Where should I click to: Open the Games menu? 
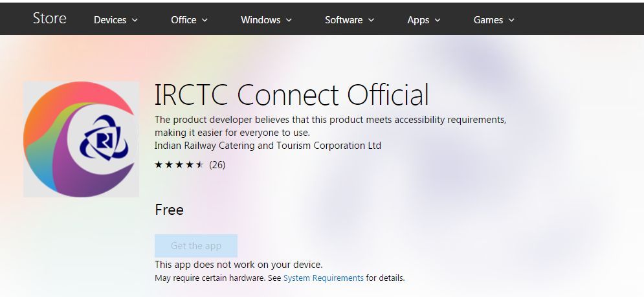[x=494, y=19]
